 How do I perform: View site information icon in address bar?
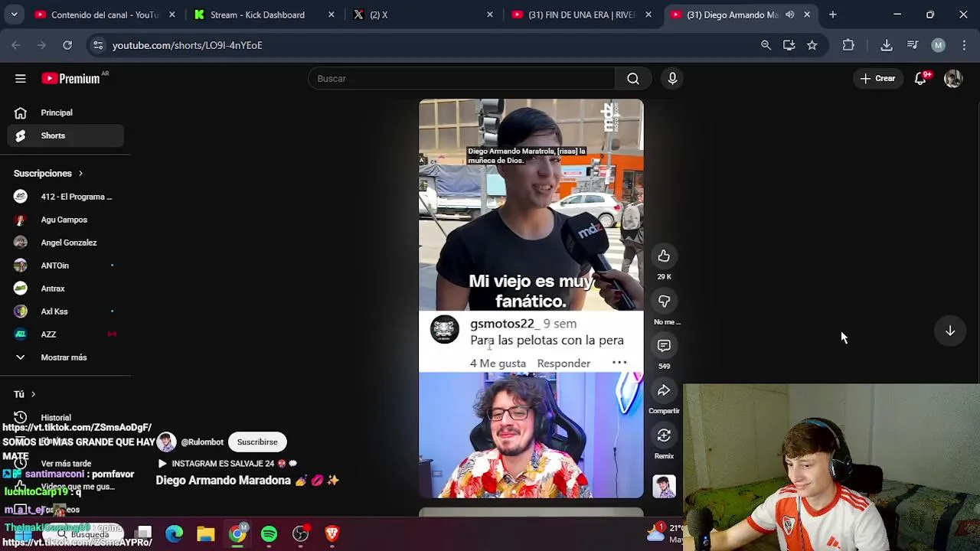click(98, 45)
